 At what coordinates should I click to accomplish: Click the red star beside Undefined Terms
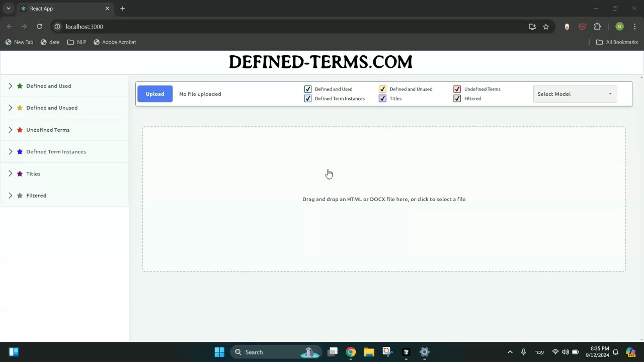pyautogui.click(x=20, y=130)
